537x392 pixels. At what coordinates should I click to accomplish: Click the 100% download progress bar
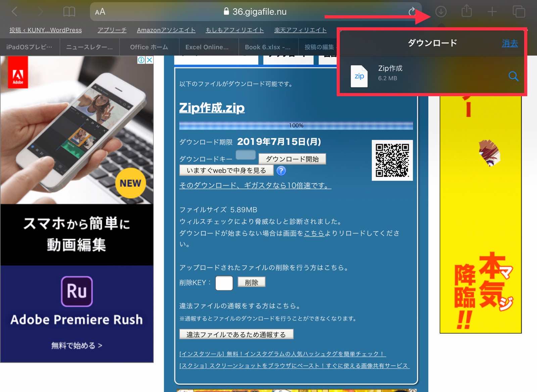tap(296, 125)
